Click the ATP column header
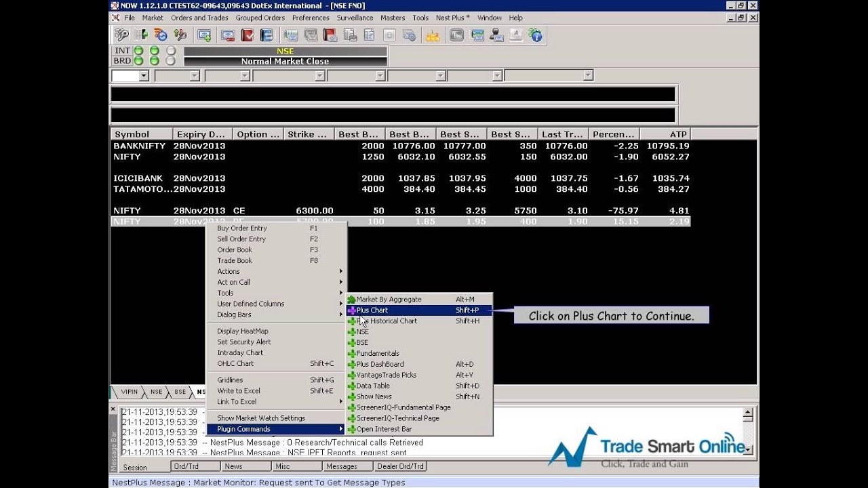 (665, 134)
